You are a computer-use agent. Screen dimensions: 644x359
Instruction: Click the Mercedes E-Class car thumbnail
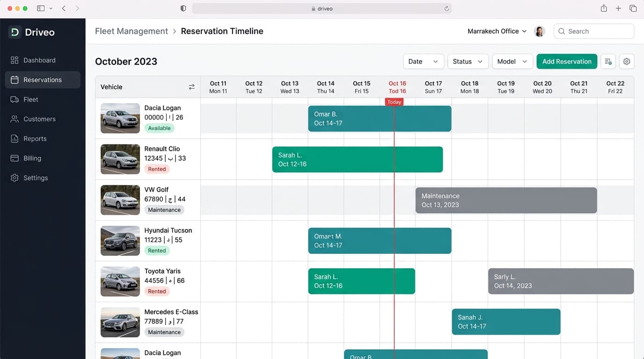120,323
